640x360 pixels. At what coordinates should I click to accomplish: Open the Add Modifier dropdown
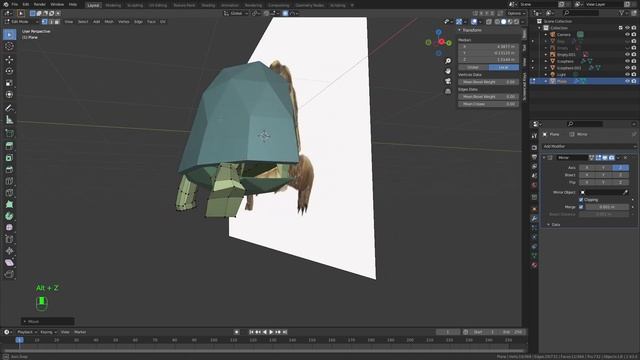589,146
